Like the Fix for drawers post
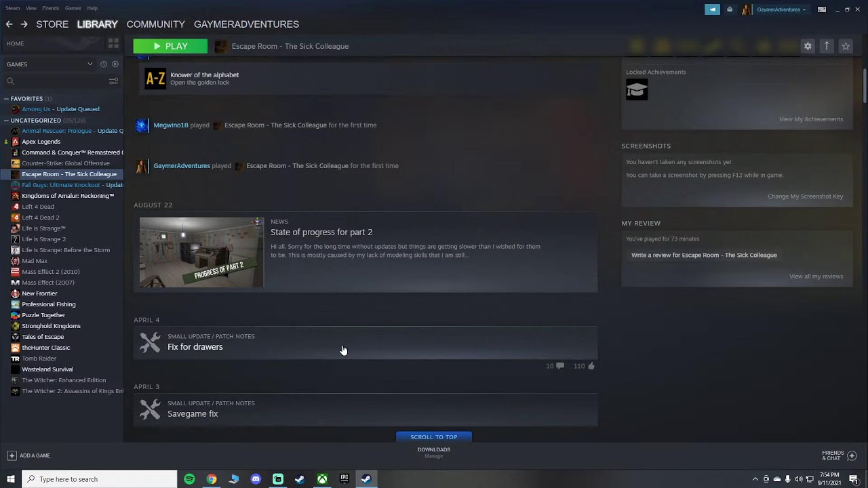Image resolution: width=868 pixels, height=488 pixels. pyautogui.click(x=591, y=366)
